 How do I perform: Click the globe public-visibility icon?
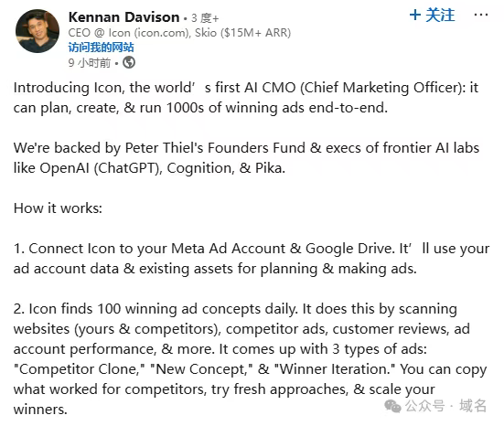[129, 62]
